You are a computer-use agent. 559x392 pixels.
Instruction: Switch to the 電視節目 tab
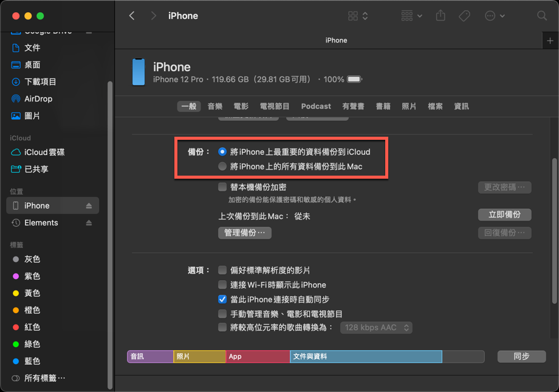click(x=275, y=106)
